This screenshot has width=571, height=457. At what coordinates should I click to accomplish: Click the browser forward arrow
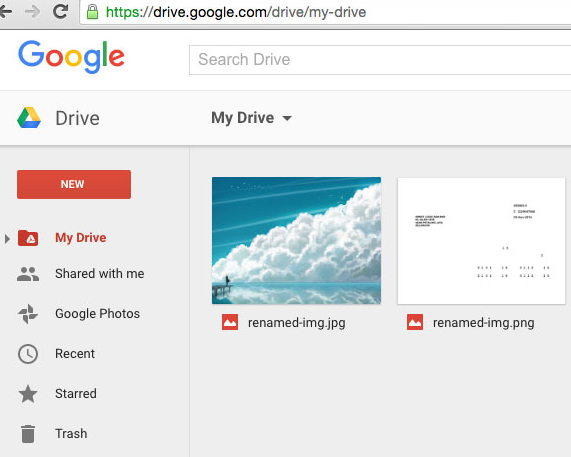tap(33, 12)
